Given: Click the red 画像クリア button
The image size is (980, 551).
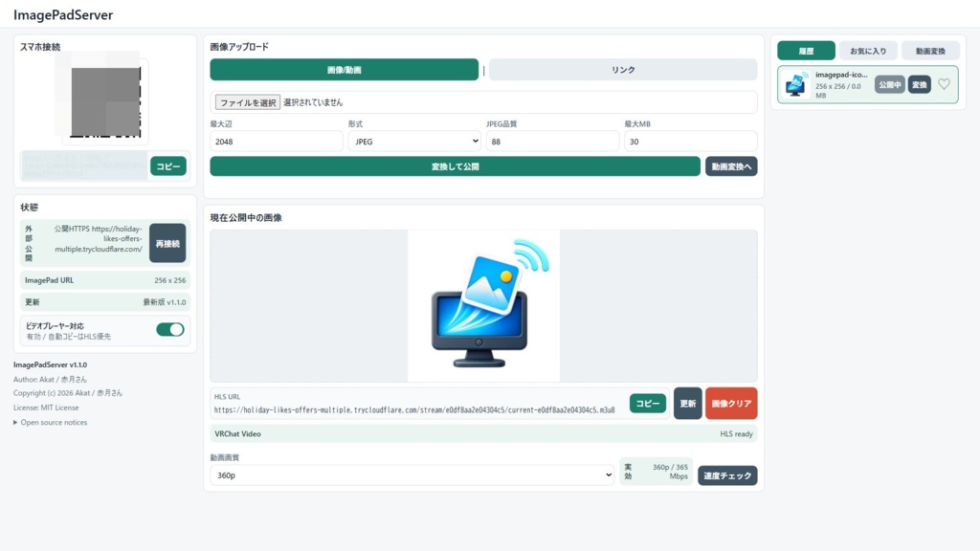Looking at the screenshot, I should (731, 404).
